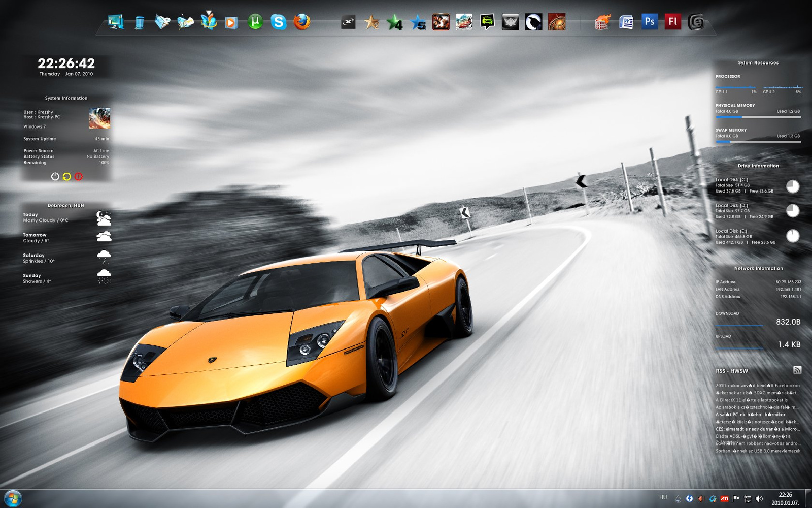Click the Upload value '1.4 KB'

point(789,344)
